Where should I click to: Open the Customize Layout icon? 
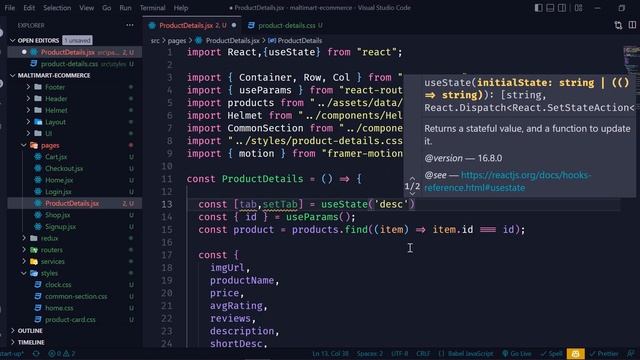(578, 8)
